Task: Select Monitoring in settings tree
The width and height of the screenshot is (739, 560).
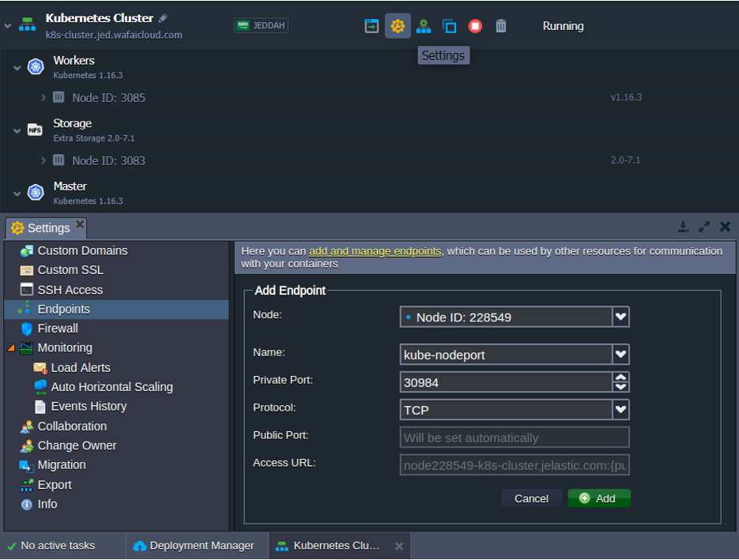Action: [65, 348]
